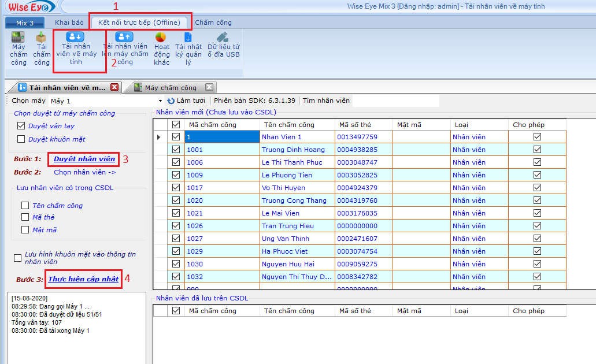596x364 pixels.
Task: Click the Làm tươi refresh icon
Action: [x=171, y=101]
